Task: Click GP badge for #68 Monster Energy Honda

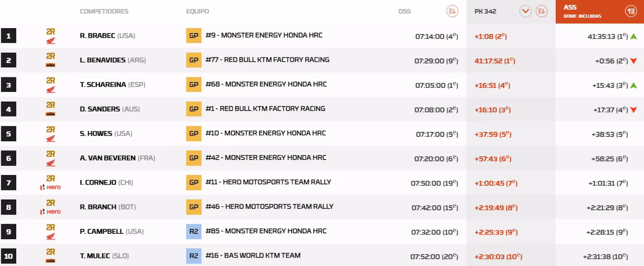Action: click(194, 84)
